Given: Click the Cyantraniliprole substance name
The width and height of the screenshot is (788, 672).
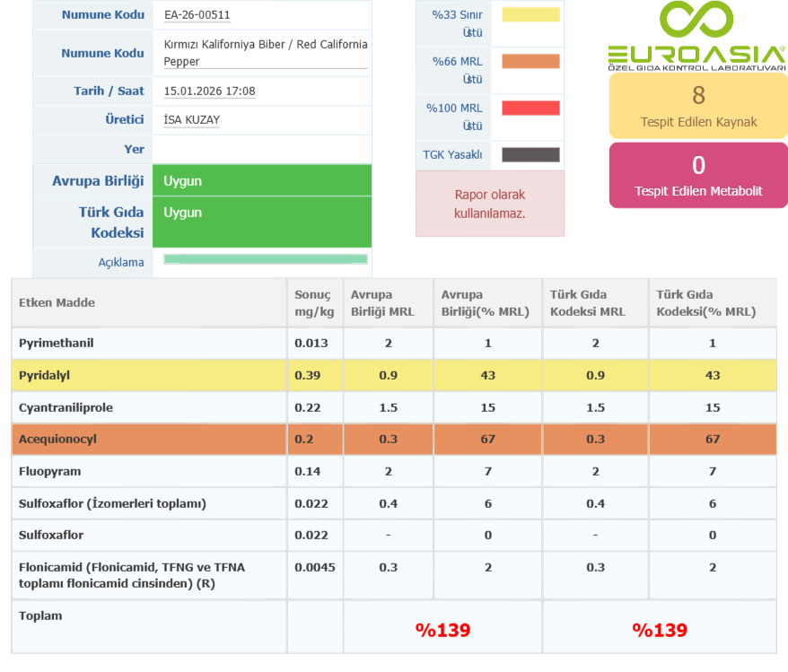Looking at the screenshot, I should coord(66,407).
